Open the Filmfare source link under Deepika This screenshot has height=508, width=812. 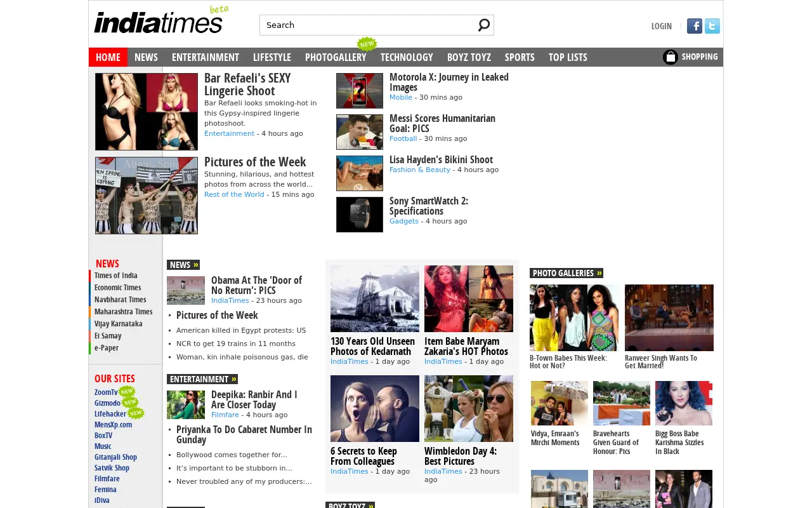point(225,415)
